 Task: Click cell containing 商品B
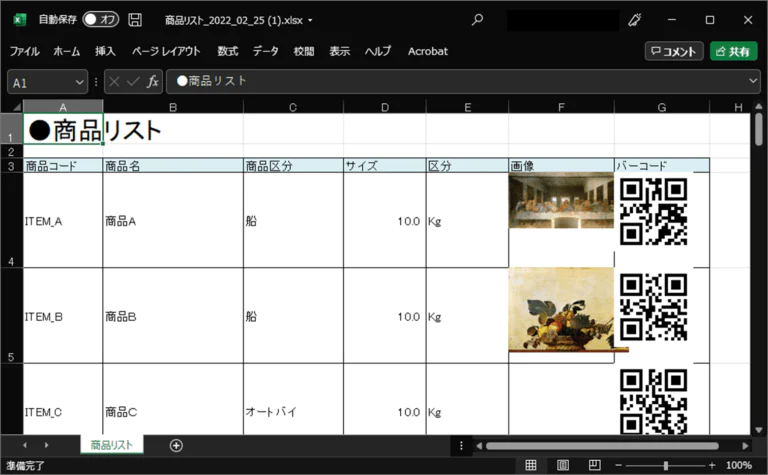click(173, 315)
